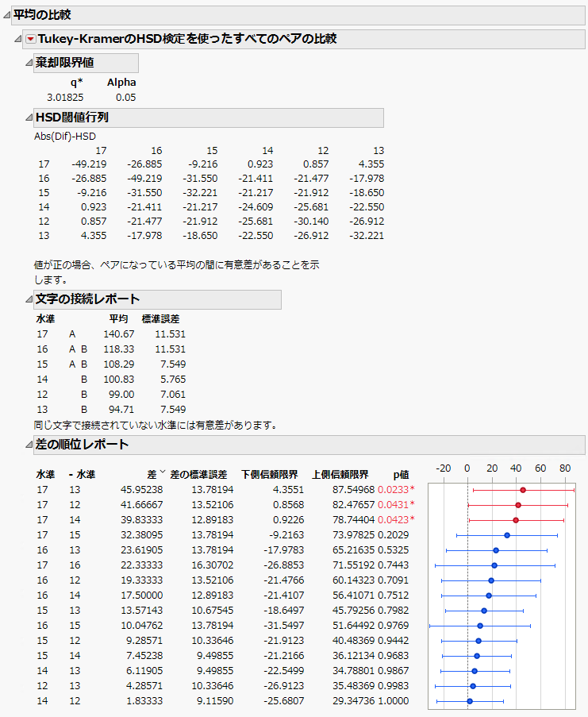Viewport: 588px width, 717px height.
Task: Select the HSD閾値行列 header
Action: (209, 118)
